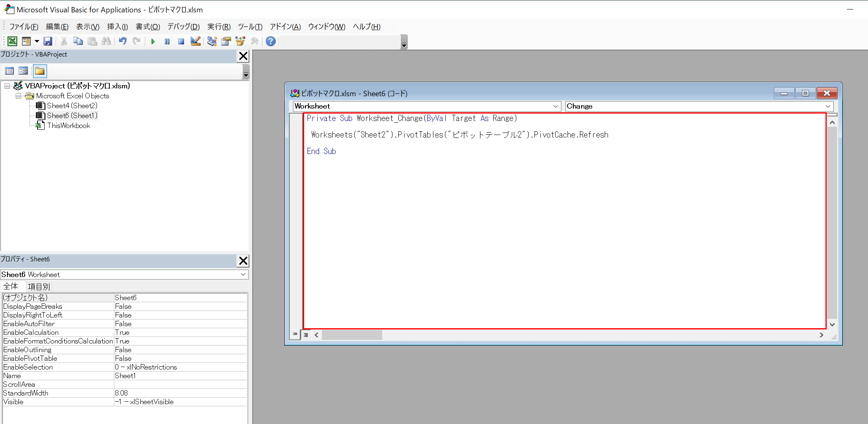Open the 表示(V) menu

(88, 27)
